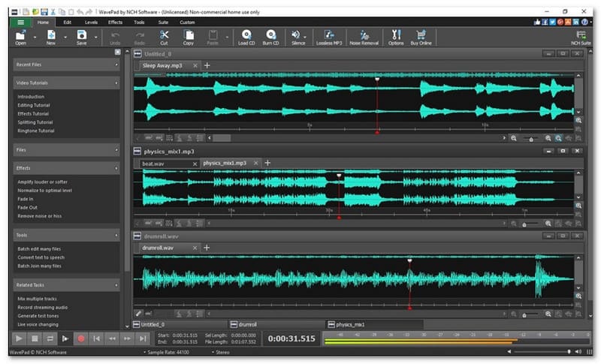Zoom out on Sleep Away waveform
This screenshot has width=601, height=364.
pyautogui.click(x=514, y=138)
